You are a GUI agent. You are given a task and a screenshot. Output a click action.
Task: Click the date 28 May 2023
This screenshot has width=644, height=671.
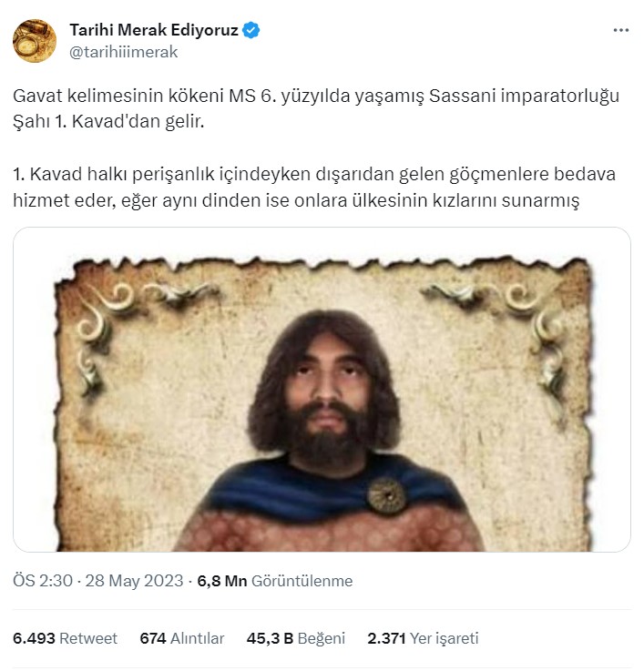133,581
